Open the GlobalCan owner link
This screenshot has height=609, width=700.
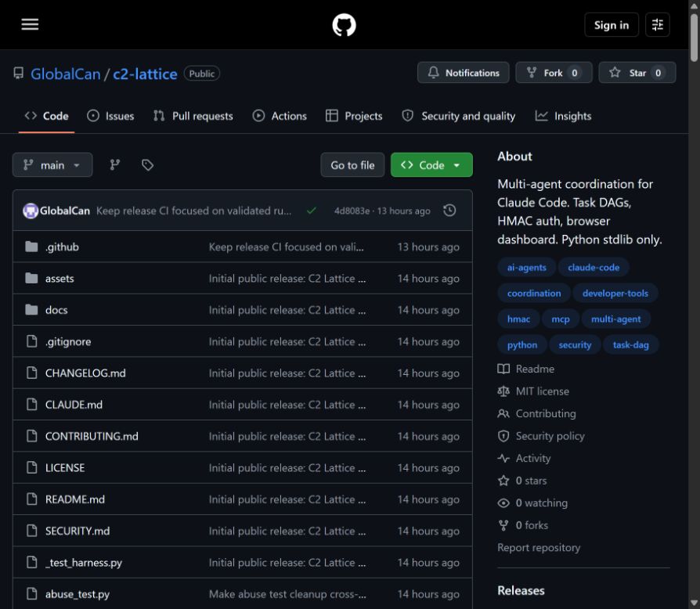(66, 74)
